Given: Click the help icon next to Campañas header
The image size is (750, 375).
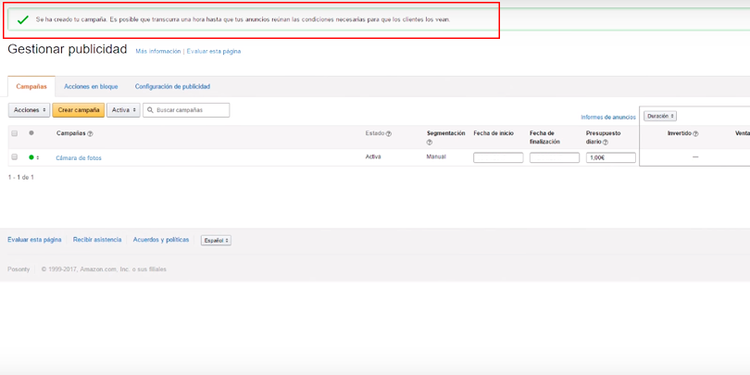Looking at the screenshot, I should (90, 134).
